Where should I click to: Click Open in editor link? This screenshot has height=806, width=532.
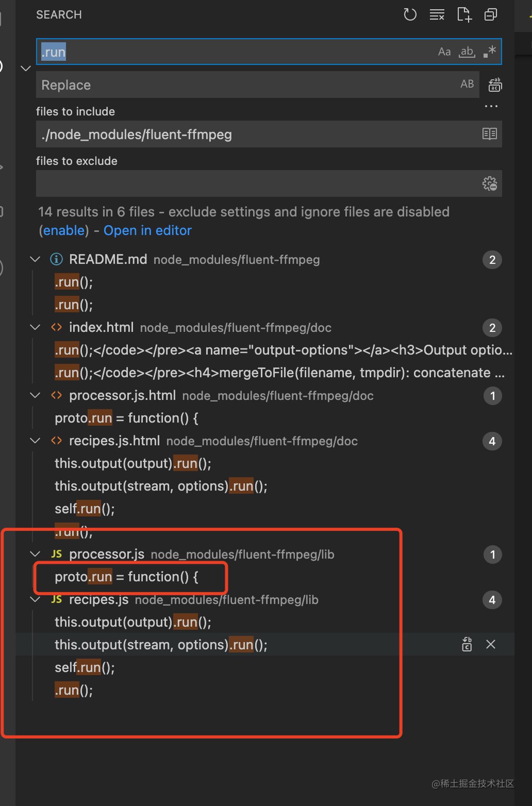point(148,231)
